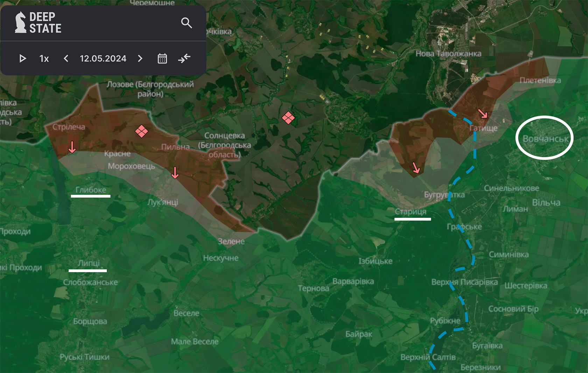The height and width of the screenshot is (373, 588).
Task: Click red arrow above Бугруватка
Action: point(416,168)
